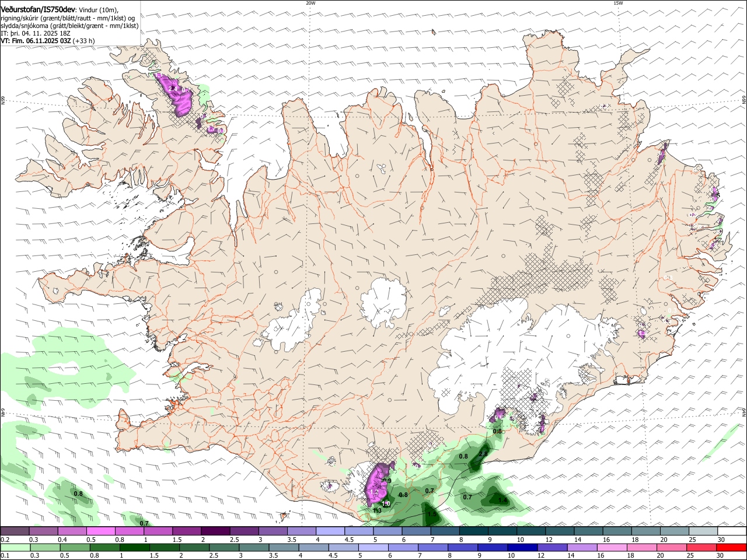Screen dimensions: 747x560
Task: Click the 'rigning/skúrir' legend description line
Action: click(x=68, y=18)
